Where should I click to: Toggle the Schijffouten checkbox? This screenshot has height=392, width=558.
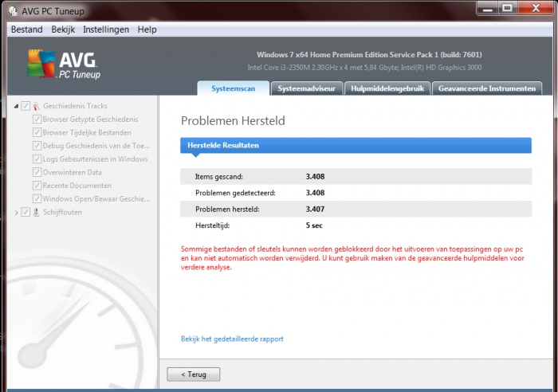(26, 212)
